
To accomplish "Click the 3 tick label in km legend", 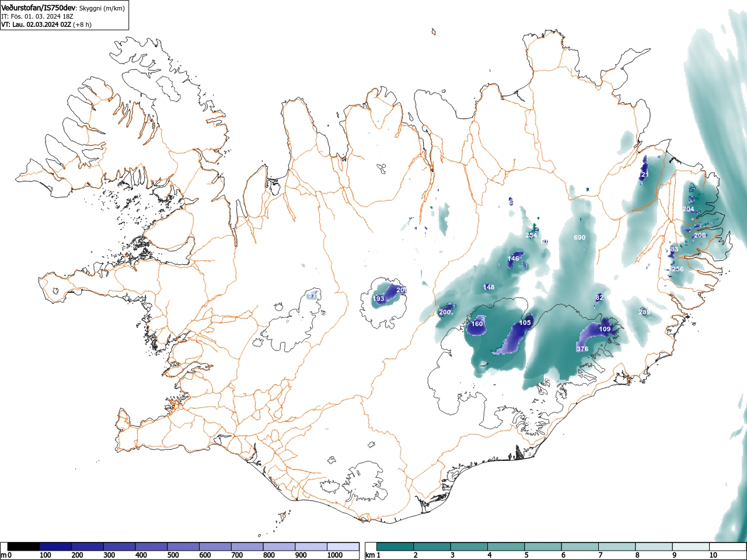I will [x=452, y=555].
